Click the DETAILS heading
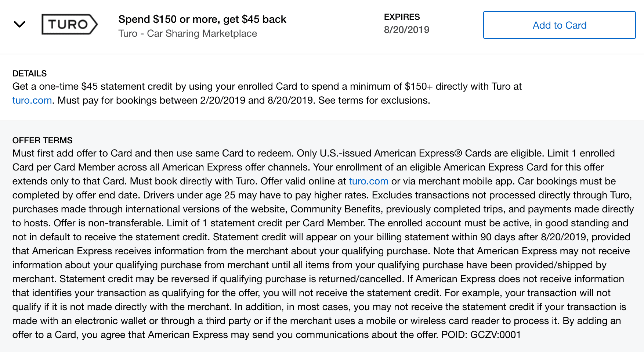Viewport: 644px width, 352px height. coord(29,73)
